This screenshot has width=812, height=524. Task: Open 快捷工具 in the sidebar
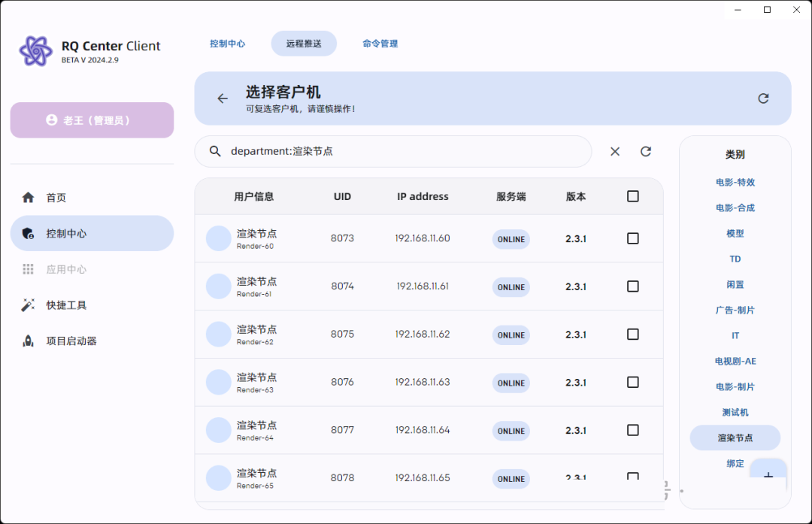[66, 305]
